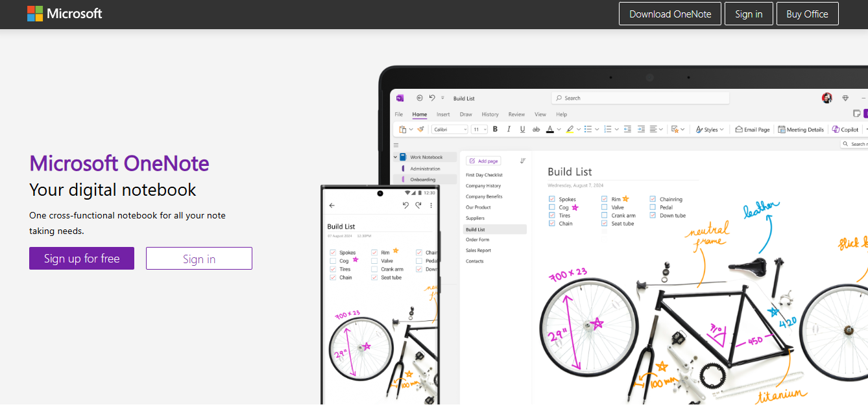This screenshot has height=409, width=868.
Task: Click the sort pages icon beside Add page
Action: [x=522, y=161]
